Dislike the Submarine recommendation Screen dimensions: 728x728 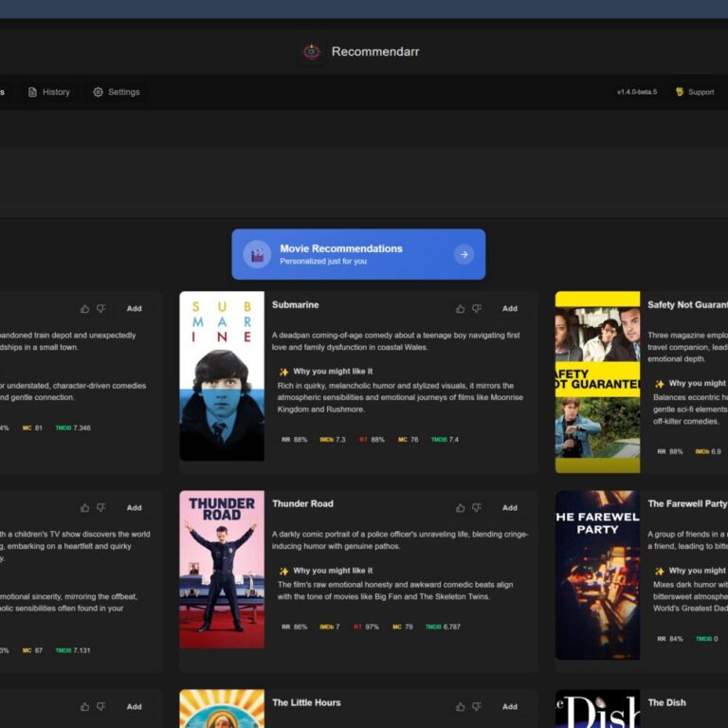(477, 309)
